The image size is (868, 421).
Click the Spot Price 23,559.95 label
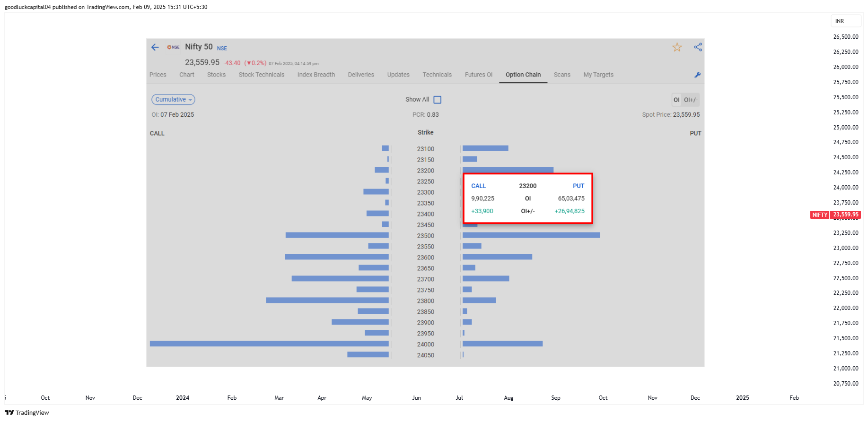click(671, 115)
